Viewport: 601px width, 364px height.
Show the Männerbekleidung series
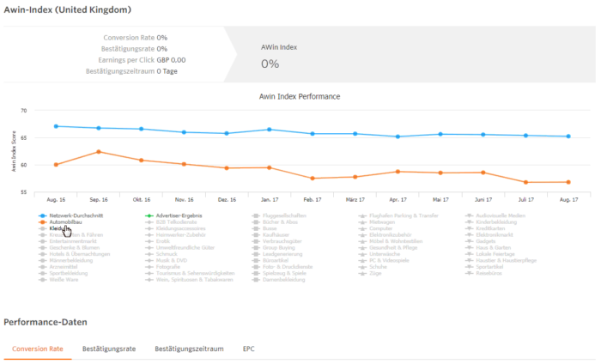(x=66, y=260)
